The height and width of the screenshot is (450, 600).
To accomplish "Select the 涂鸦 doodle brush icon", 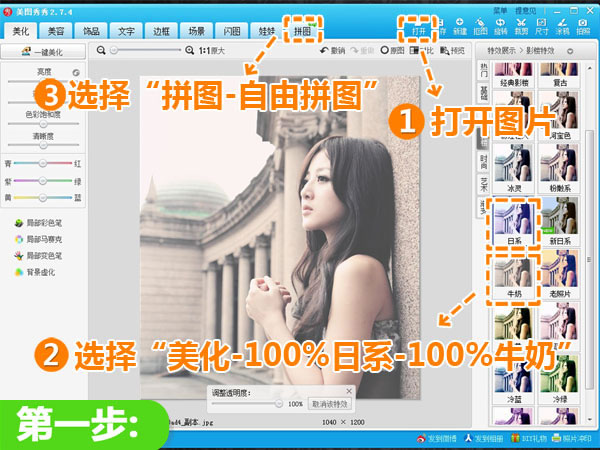I will 562,27.
